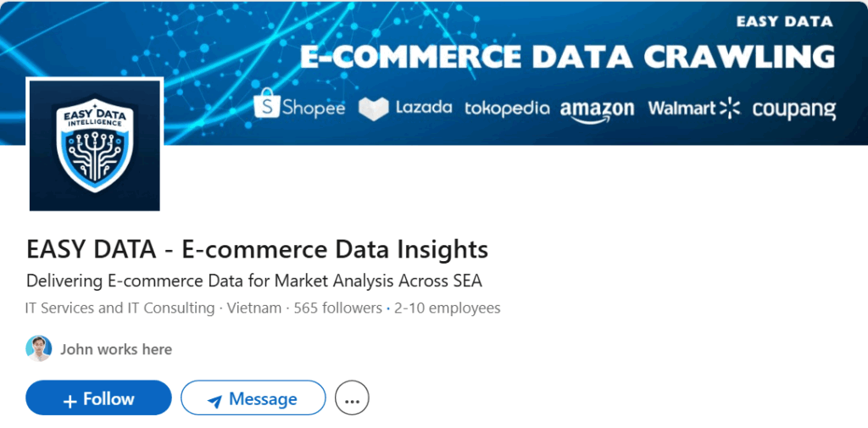Click the Easy Data shield logo
Image resolution: width=868 pixels, height=428 pixels.
95,145
